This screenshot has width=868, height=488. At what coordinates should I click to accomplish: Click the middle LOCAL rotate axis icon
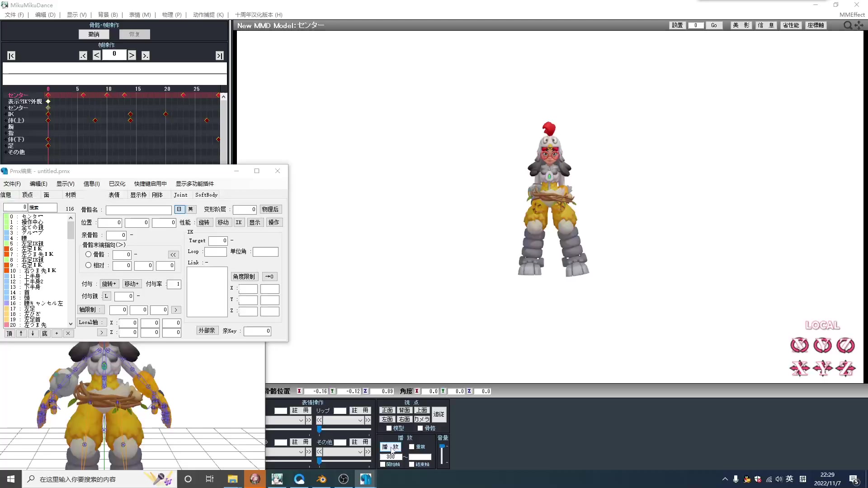coord(822,345)
